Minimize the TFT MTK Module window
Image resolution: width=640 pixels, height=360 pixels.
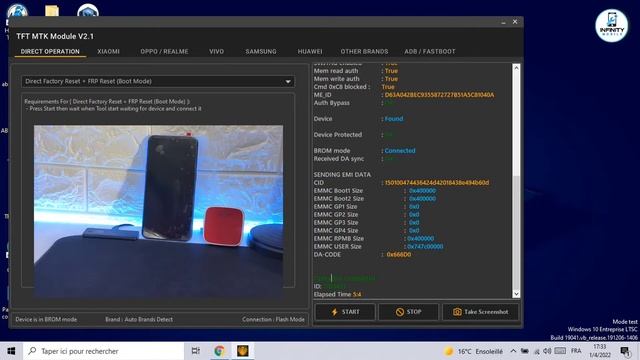tap(503, 22)
